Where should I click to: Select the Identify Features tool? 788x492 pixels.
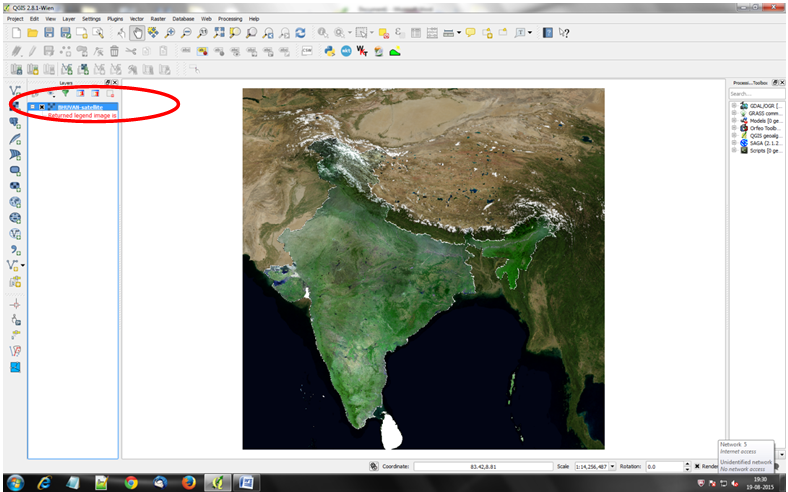tap(323, 33)
